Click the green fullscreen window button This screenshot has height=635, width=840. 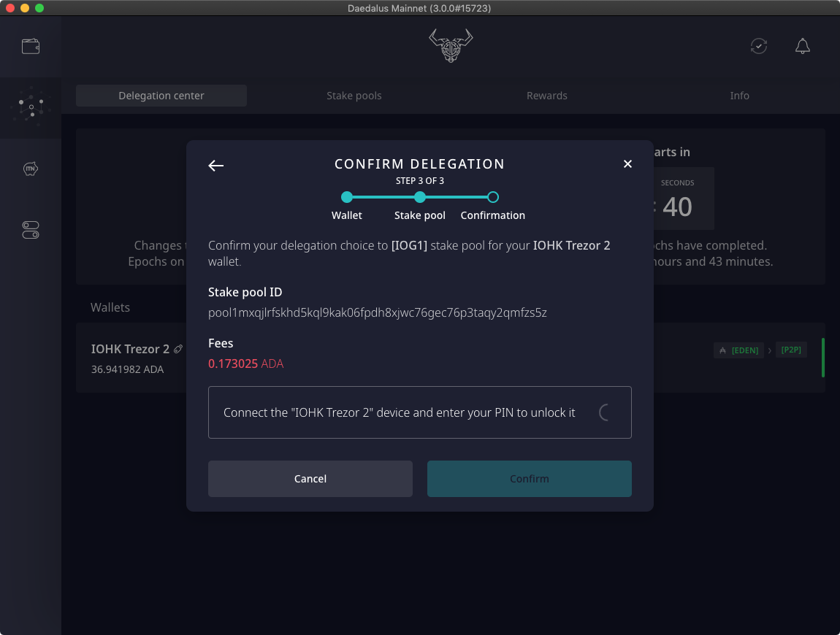point(39,8)
